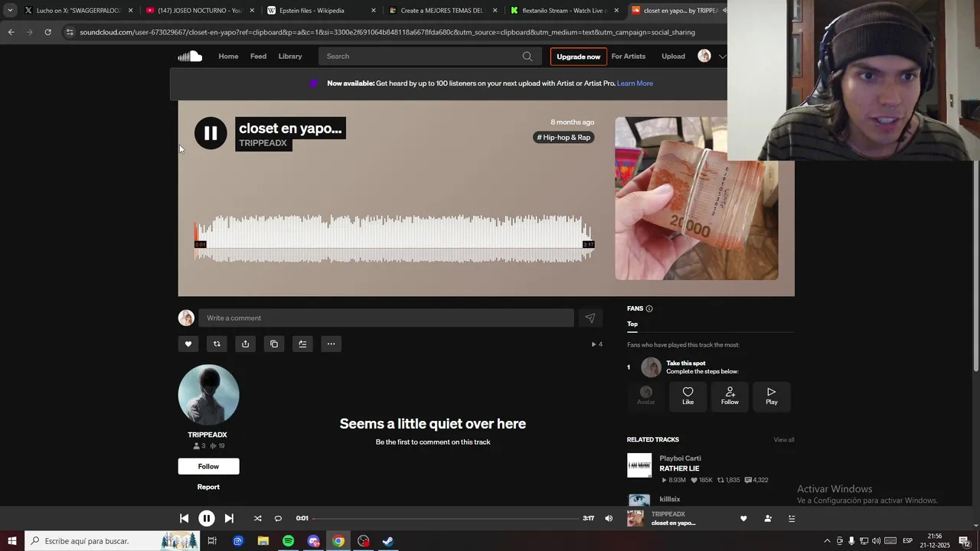Follow TRIPPEADX with the white Follow button
980x551 pixels.
click(209, 466)
